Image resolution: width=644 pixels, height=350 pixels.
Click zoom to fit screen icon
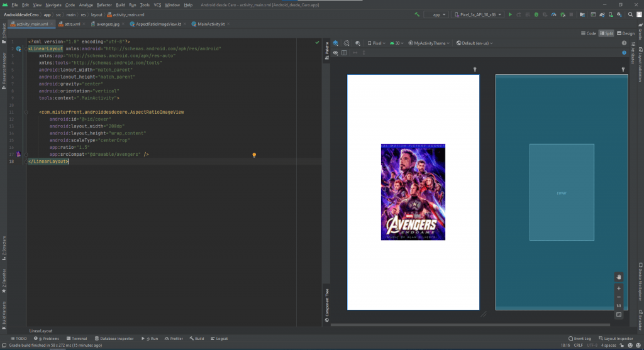619,315
